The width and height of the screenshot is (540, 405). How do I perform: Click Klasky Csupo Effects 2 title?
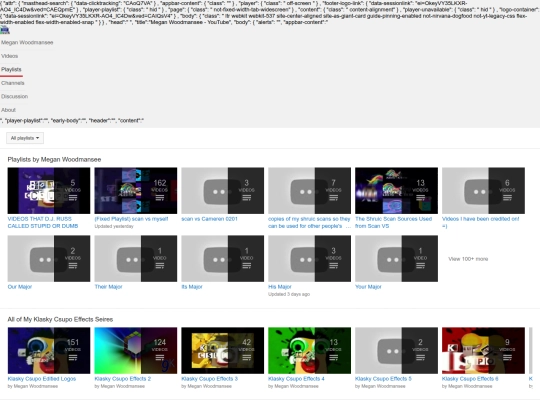(123, 379)
